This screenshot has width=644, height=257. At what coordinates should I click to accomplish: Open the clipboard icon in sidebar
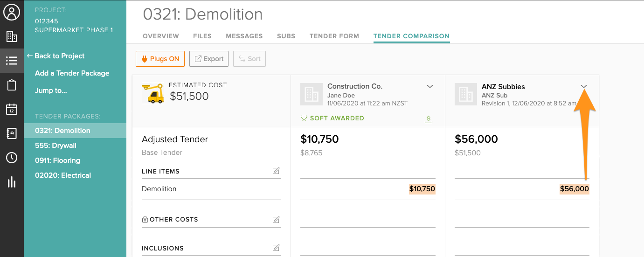tap(12, 85)
